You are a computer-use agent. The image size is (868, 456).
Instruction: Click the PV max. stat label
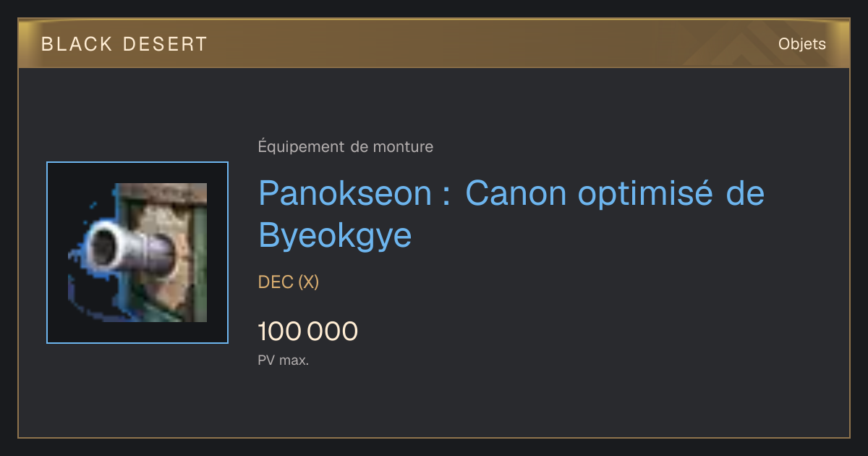284,360
